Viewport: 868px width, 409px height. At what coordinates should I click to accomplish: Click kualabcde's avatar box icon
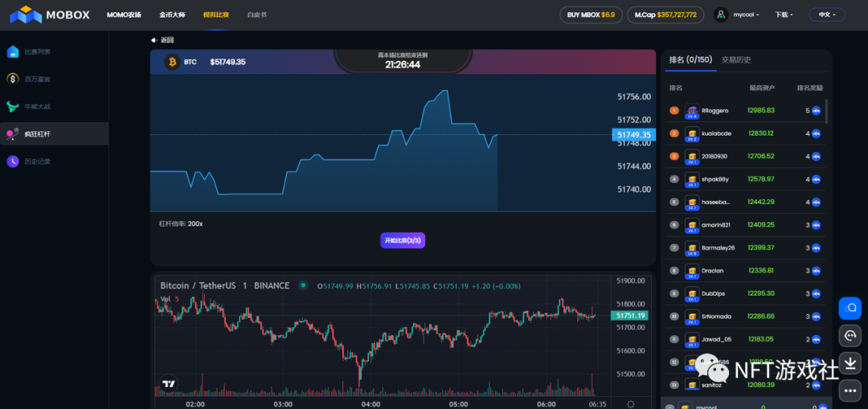coord(692,134)
